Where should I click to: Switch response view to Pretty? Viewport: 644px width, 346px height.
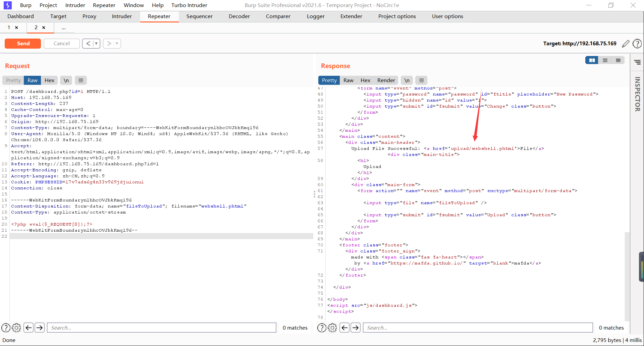click(x=329, y=80)
